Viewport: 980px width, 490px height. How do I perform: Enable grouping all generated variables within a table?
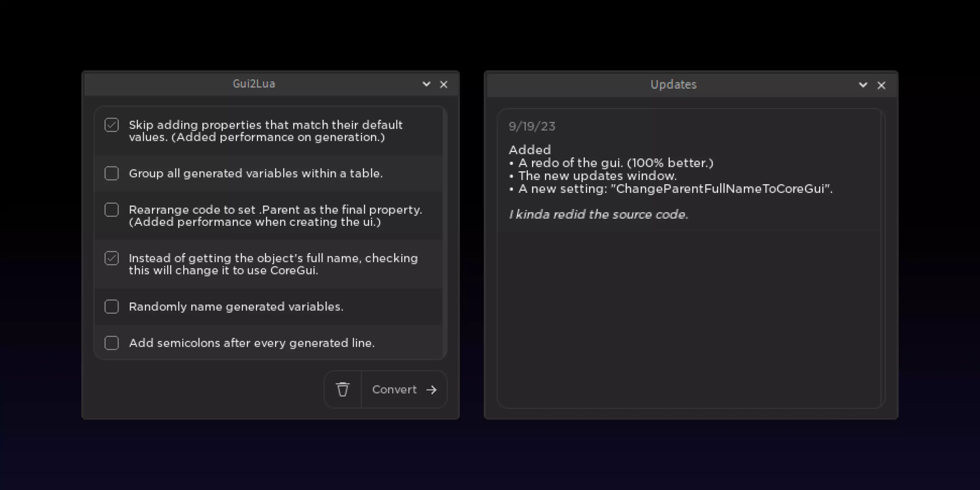pyautogui.click(x=112, y=173)
